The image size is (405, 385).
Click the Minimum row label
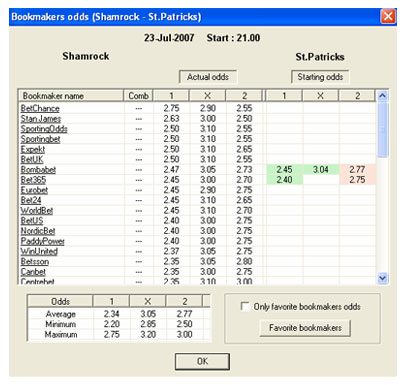tap(61, 324)
